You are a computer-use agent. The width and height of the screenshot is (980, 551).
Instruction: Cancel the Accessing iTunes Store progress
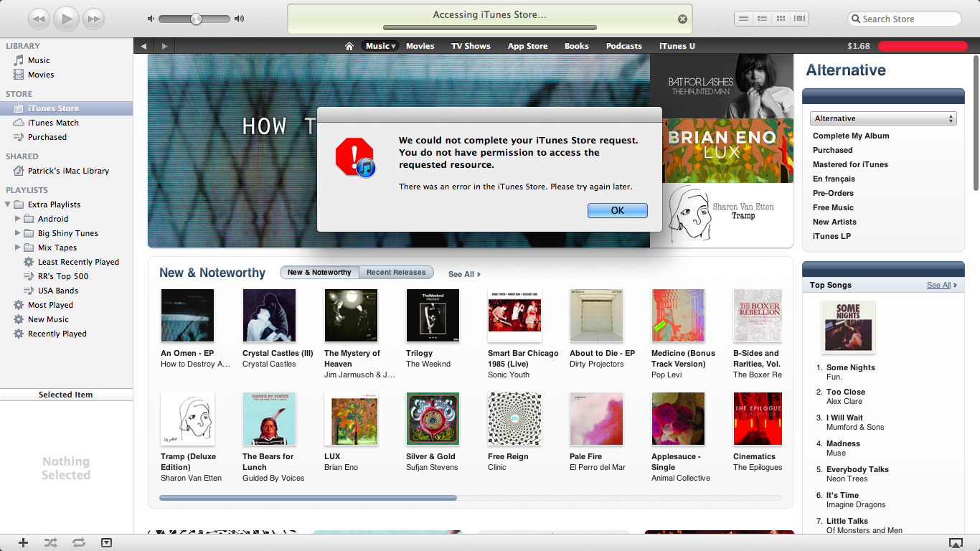682,19
